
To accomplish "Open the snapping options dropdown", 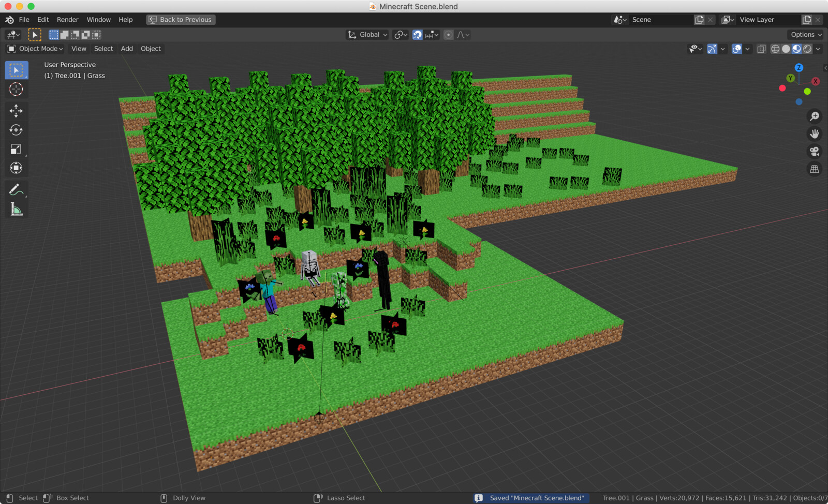I will [x=432, y=35].
